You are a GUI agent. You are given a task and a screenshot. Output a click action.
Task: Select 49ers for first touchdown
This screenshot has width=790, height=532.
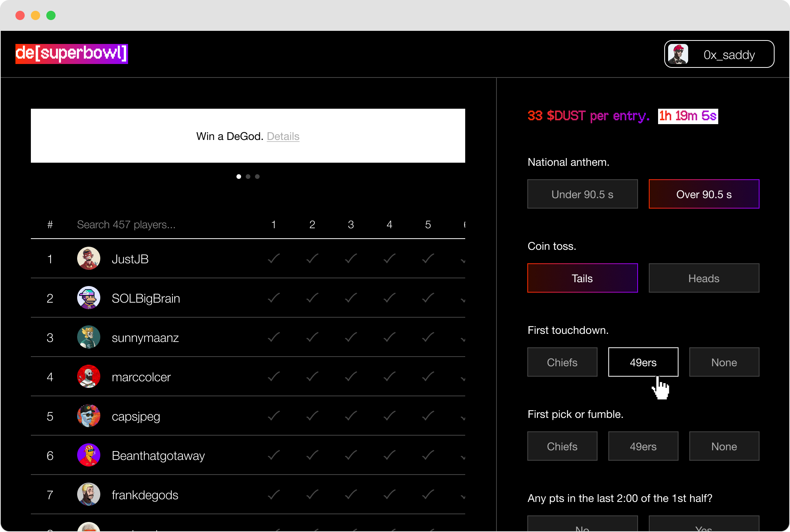[x=643, y=362]
